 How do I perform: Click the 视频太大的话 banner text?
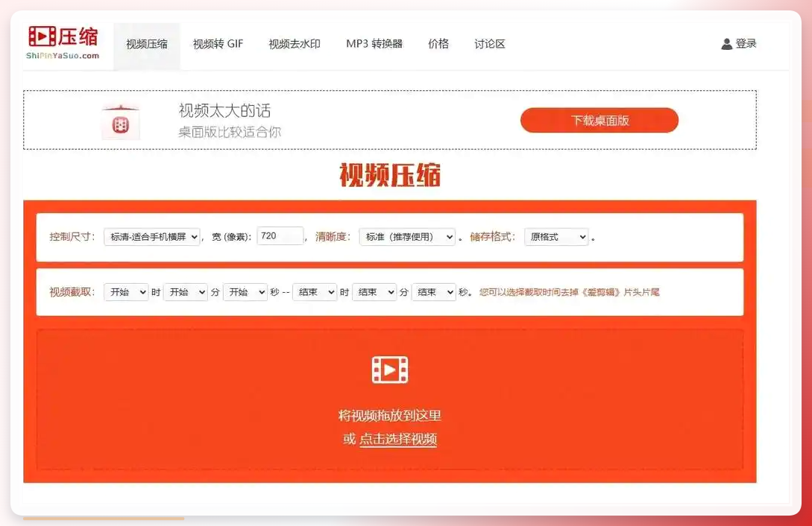coord(224,111)
